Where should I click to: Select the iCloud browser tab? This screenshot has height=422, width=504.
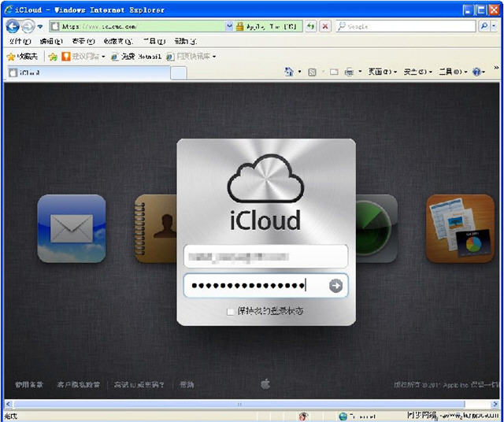click(88, 72)
